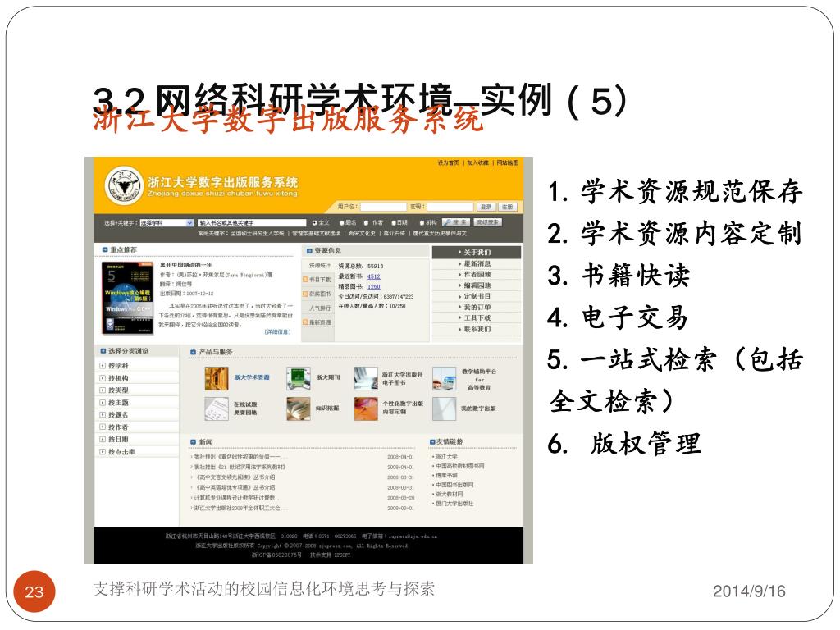Open the 最新消息 menu item
Image resolution: width=840 pixels, height=630 pixels.
click(477, 263)
